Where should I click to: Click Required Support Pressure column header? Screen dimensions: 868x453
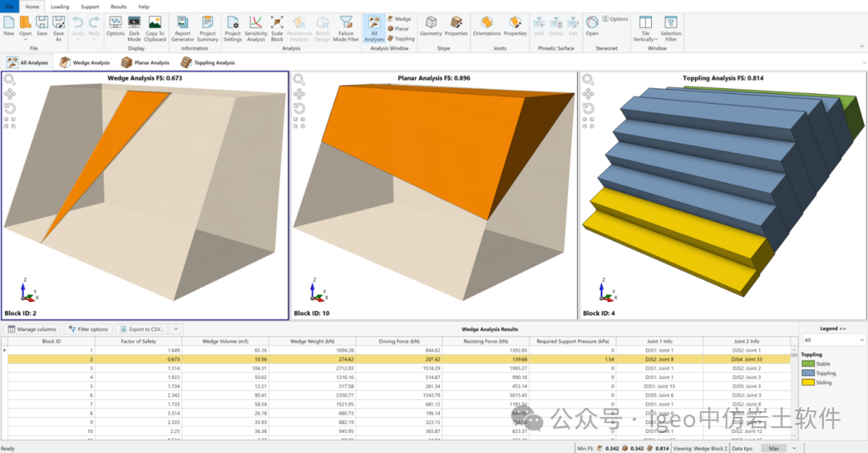(572, 341)
